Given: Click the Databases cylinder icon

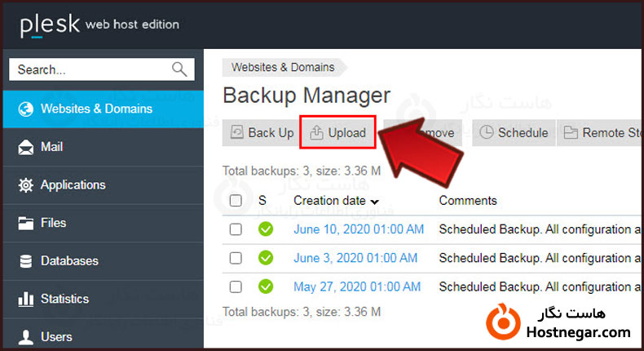Looking at the screenshot, I should click(25, 261).
